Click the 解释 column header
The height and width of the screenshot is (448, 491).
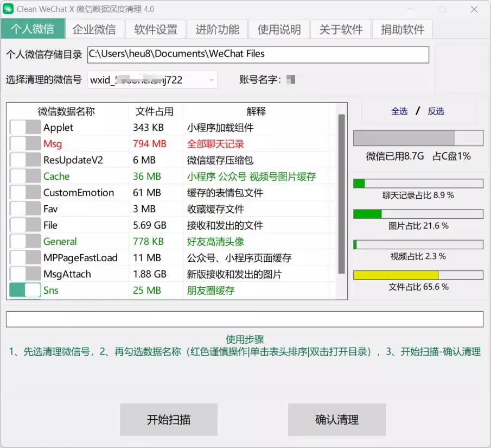[x=256, y=111]
